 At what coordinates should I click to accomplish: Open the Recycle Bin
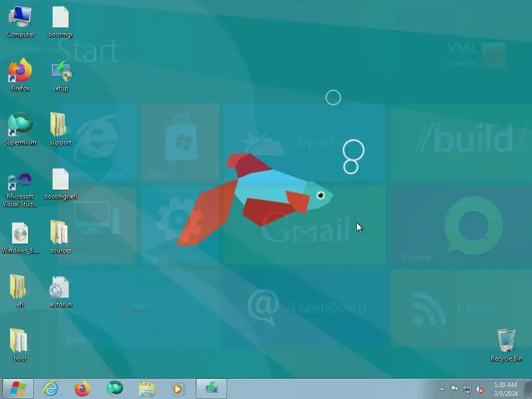(x=506, y=345)
